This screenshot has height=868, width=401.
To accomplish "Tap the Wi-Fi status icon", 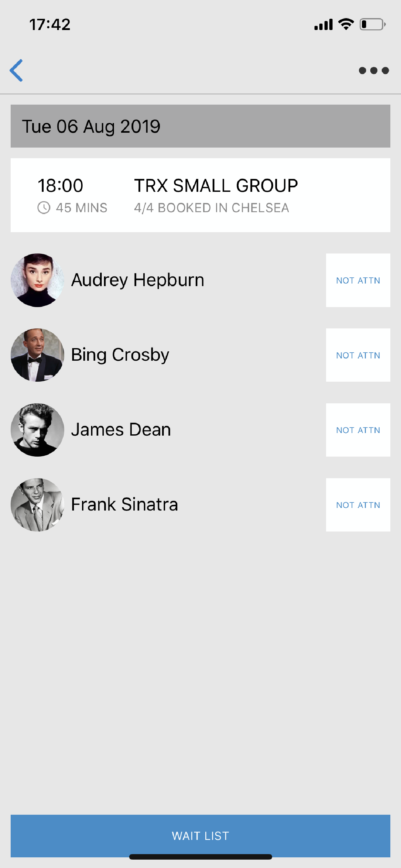I will 346,24.
